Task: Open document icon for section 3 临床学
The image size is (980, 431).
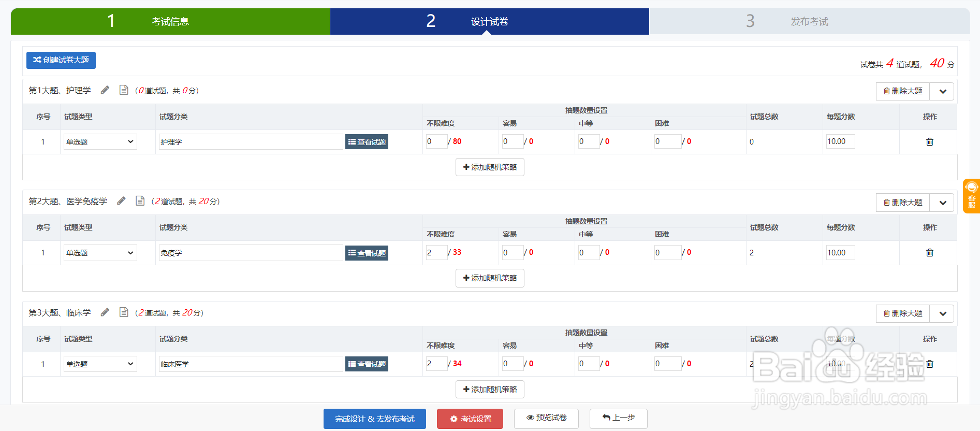Action: click(124, 312)
